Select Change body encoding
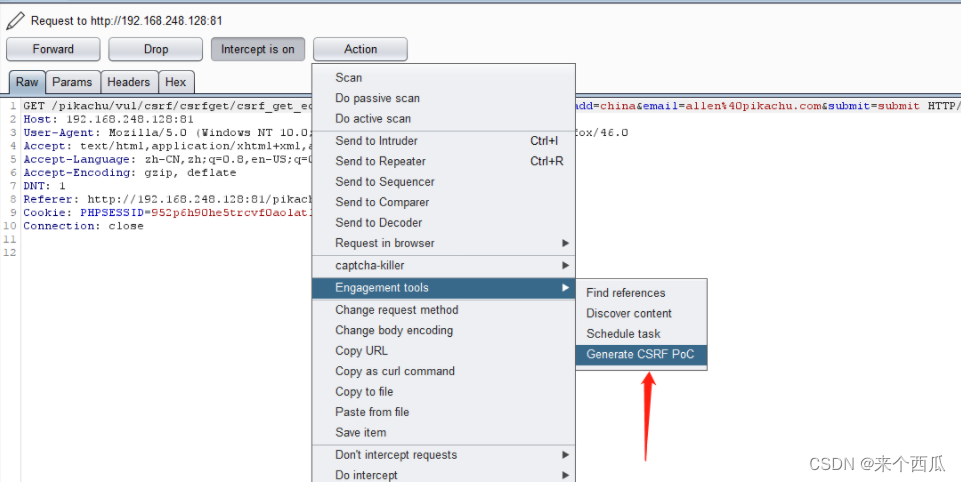The width and height of the screenshot is (961, 482). tap(444, 330)
